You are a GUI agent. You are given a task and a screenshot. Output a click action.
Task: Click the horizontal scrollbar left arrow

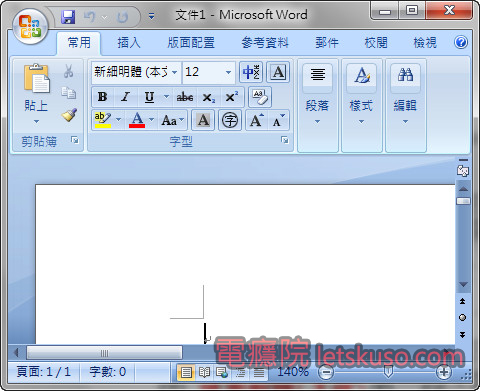click(16, 353)
